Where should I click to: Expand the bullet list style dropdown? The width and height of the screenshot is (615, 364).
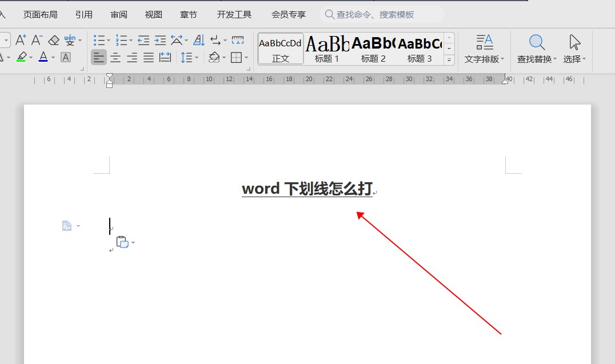coord(110,41)
